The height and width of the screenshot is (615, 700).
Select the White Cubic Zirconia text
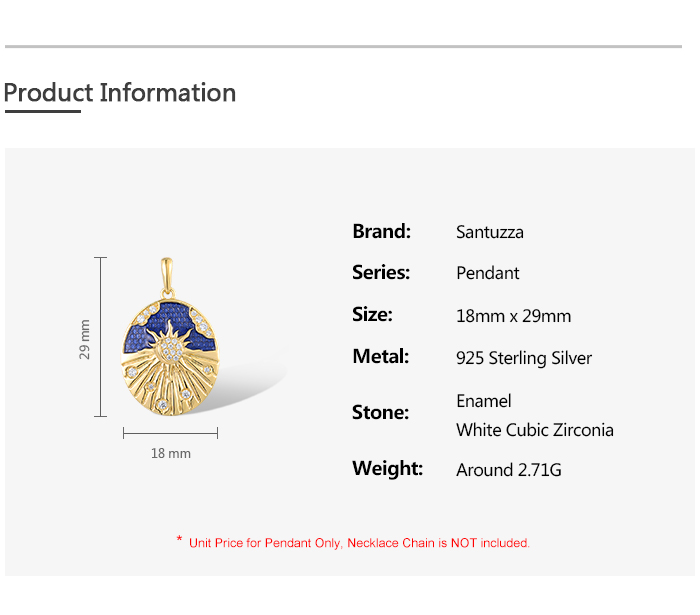coord(535,430)
